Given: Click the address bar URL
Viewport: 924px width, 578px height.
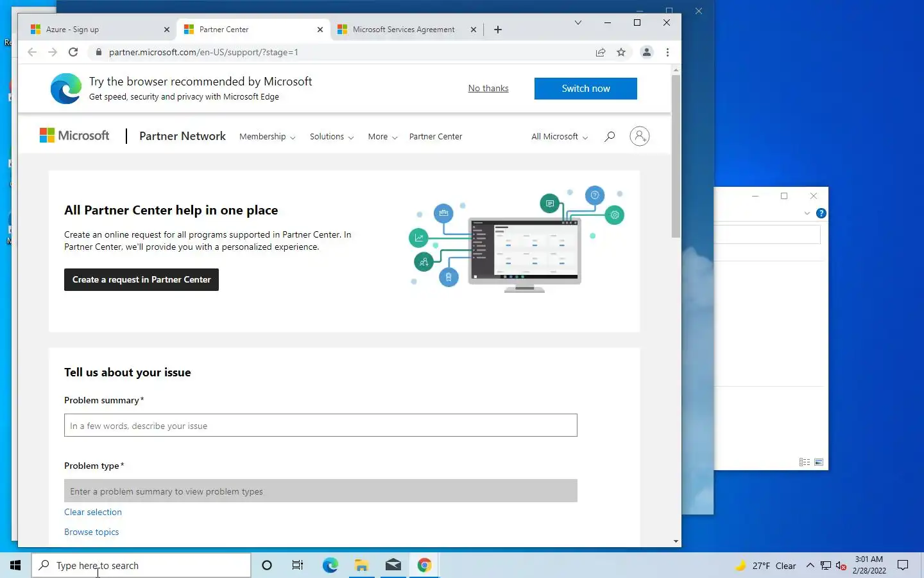Looking at the screenshot, I should coord(203,52).
